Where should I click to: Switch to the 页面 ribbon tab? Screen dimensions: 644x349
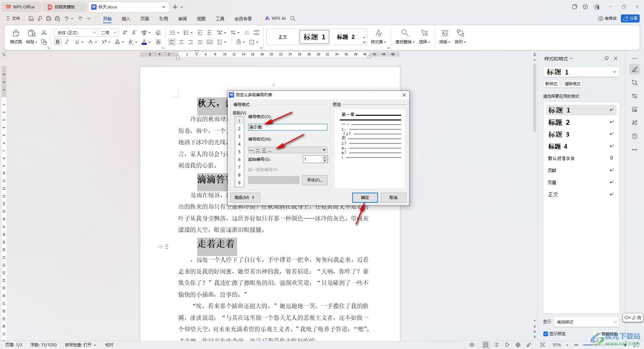(145, 18)
